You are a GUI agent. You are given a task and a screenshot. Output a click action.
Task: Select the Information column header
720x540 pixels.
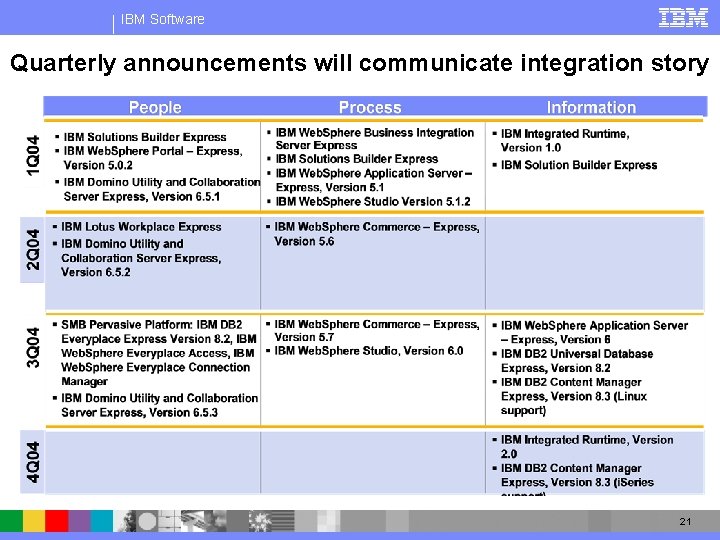pyautogui.click(x=591, y=107)
